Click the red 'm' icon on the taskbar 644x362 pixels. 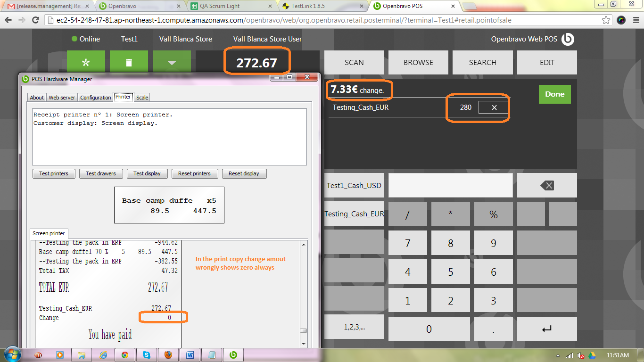(38, 355)
